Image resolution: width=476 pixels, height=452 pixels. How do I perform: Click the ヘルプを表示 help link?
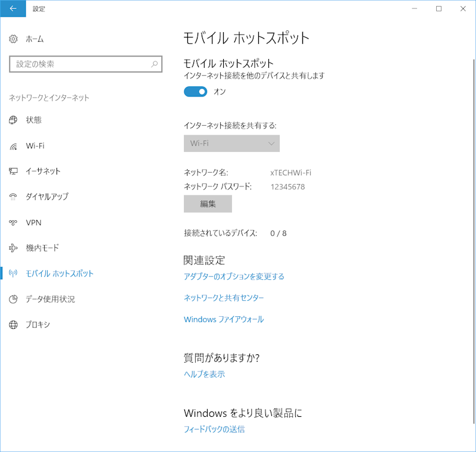204,374
